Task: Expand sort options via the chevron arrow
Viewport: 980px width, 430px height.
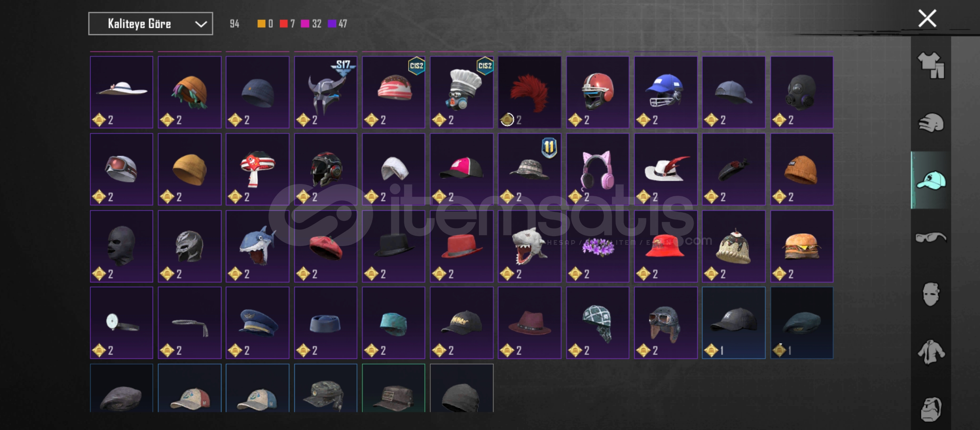Action: pyautogui.click(x=201, y=24)
